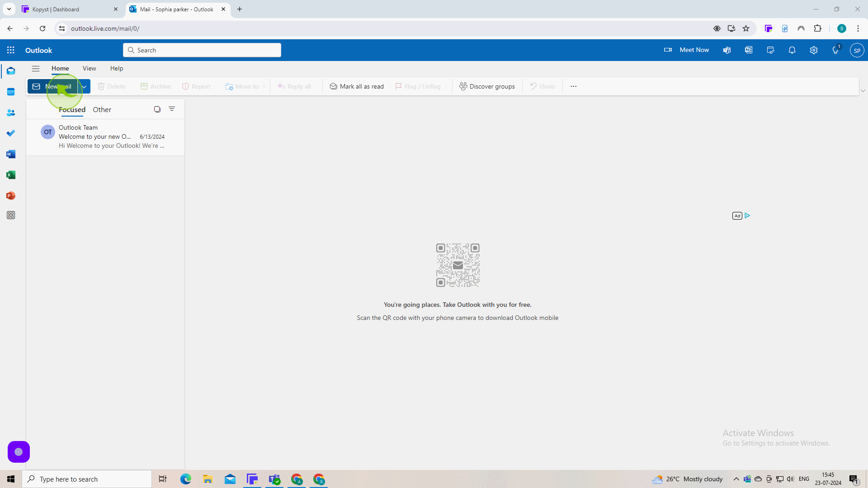Click the Delete button in ribbon
This screenshot has width=868, height=488.
point(112,86)
